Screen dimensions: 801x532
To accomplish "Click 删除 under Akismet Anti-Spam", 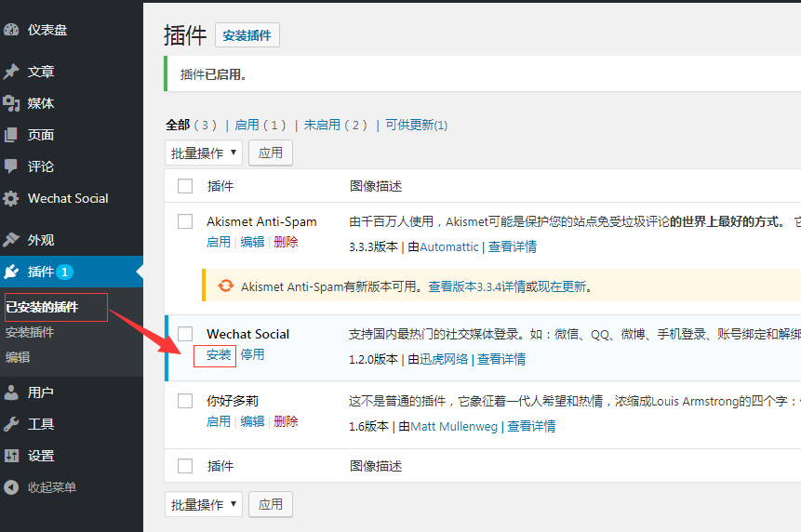I will coord(287,242).
